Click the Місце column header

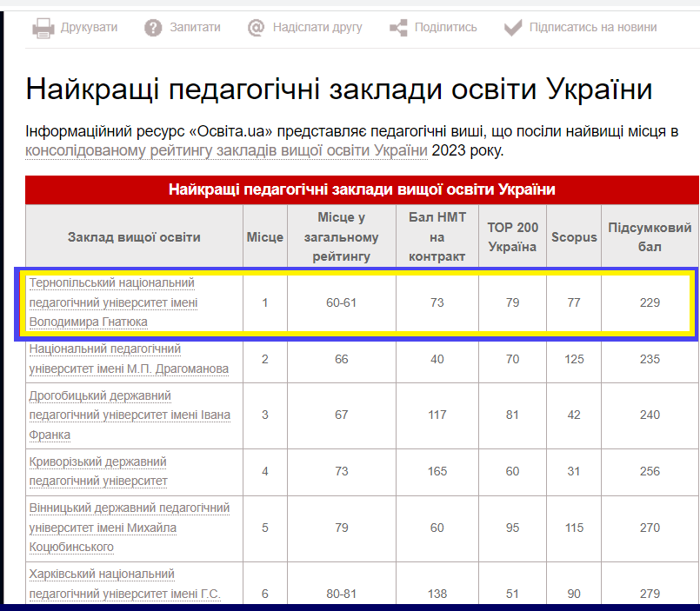(x=264, y=237)
